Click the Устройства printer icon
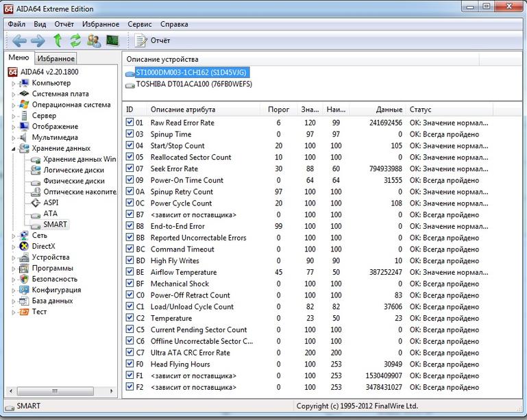Viewport: 527px width, 420px height. click(x=24, y=258)
